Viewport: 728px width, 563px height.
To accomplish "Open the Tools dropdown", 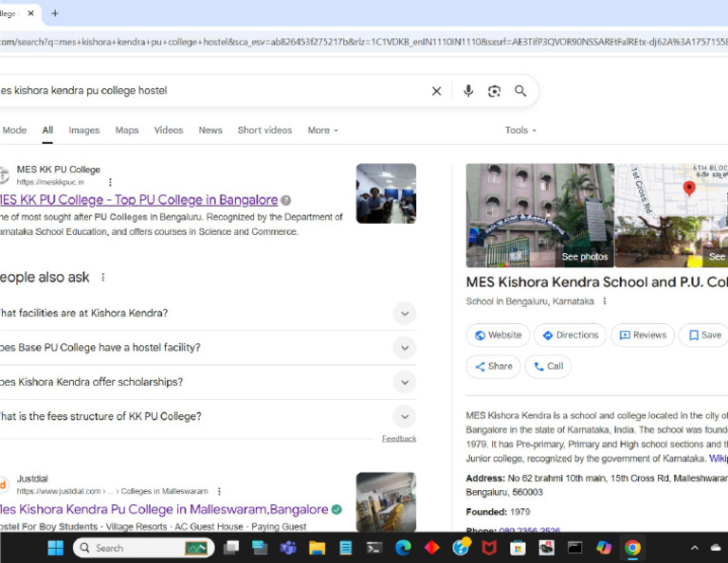I will (520, 130).
